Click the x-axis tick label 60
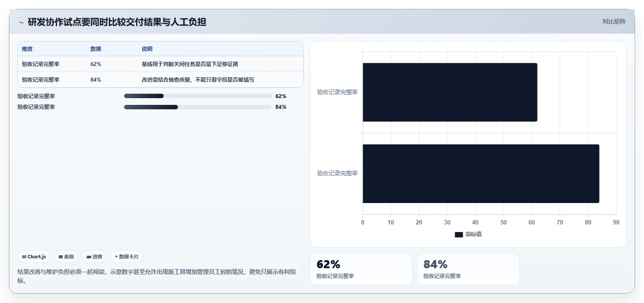 point(532,222)
